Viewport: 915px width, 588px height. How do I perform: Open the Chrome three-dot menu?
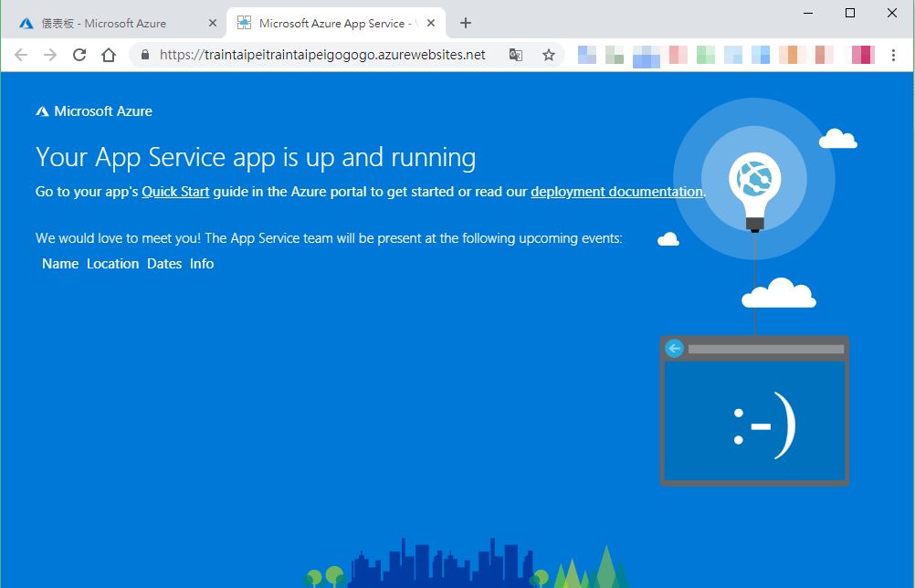(x=893, y=55)
